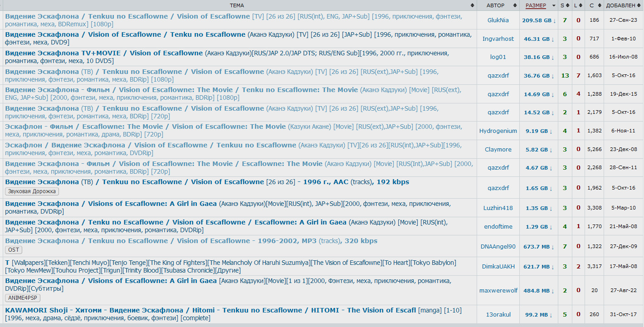Viewport: 644px width, 327px height.
Task: Click the Звуковая Дорожка tag
Action: tap(32, 191)
